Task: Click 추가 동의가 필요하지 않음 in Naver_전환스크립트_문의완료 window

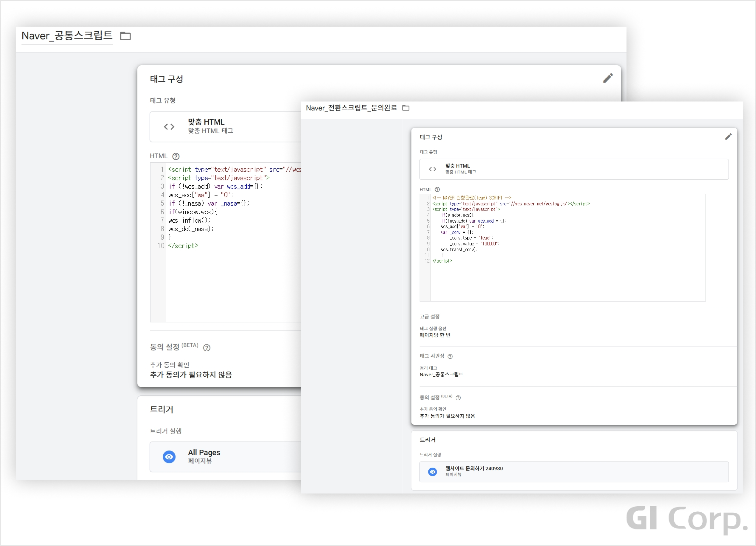Action: 447,416
